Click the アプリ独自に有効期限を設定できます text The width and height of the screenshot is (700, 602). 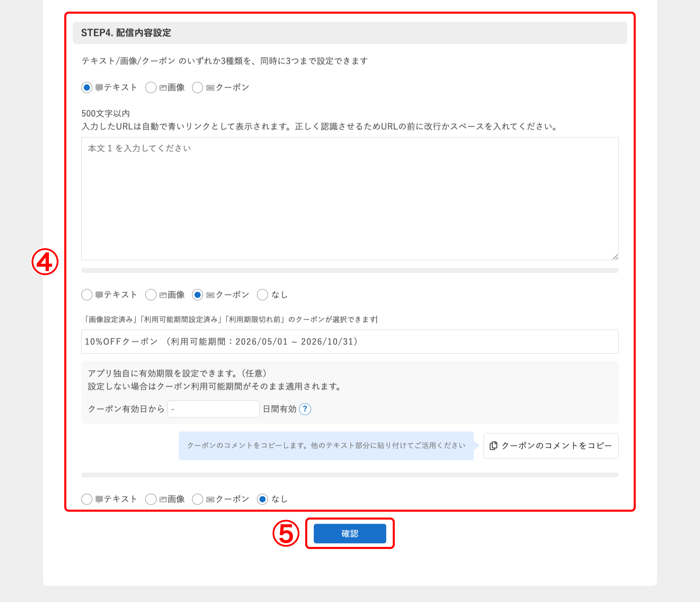point(177,373)
